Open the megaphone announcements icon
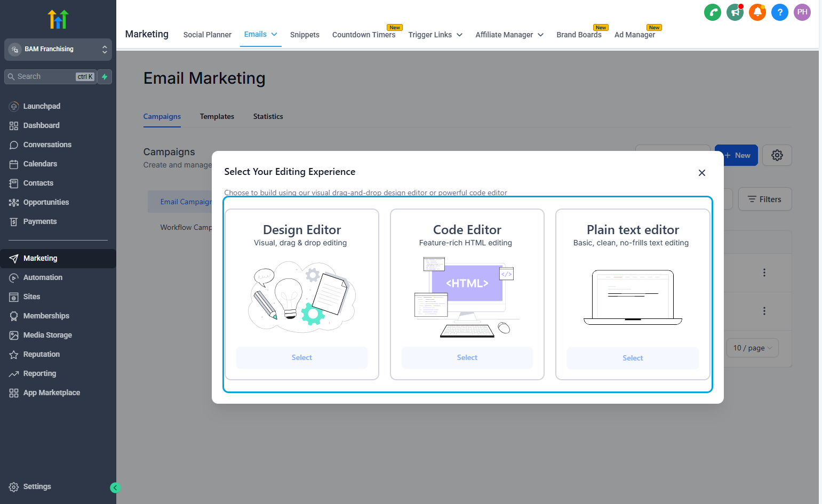The width and height of the screenshot is (822, 504). [x=735, y=12]
